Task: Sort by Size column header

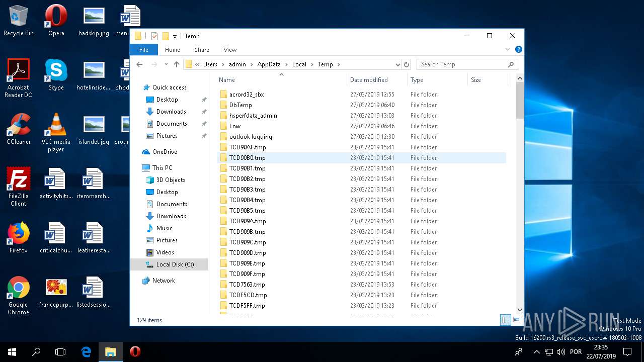Action: pyautogui.click(x=488, y=80)
